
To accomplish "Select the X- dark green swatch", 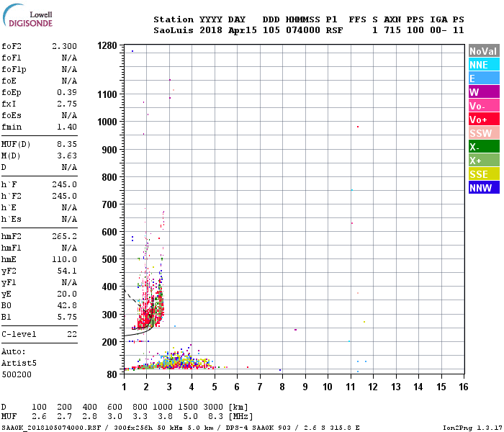I will [x=484, y=147].
